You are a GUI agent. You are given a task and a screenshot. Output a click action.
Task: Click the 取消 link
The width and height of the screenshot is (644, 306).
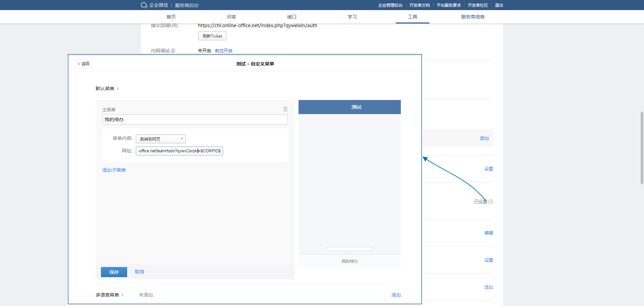click(139, 272)
